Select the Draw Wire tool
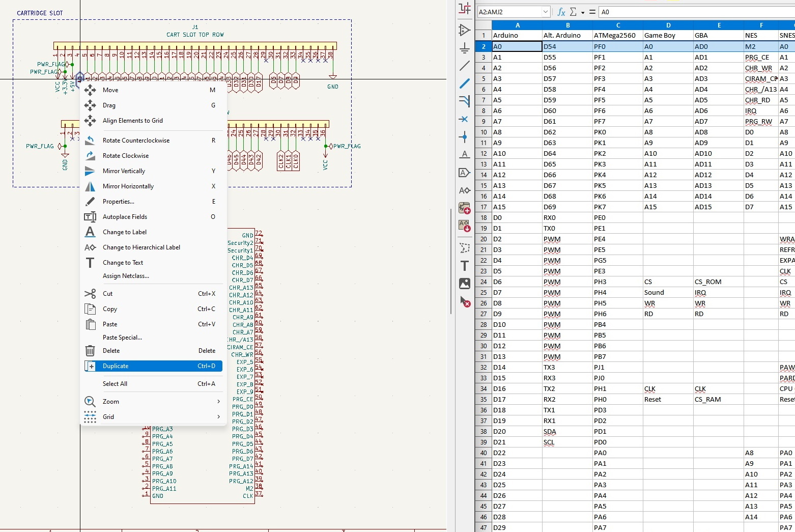This screenshot has height=532, width=795. [464, 66]
